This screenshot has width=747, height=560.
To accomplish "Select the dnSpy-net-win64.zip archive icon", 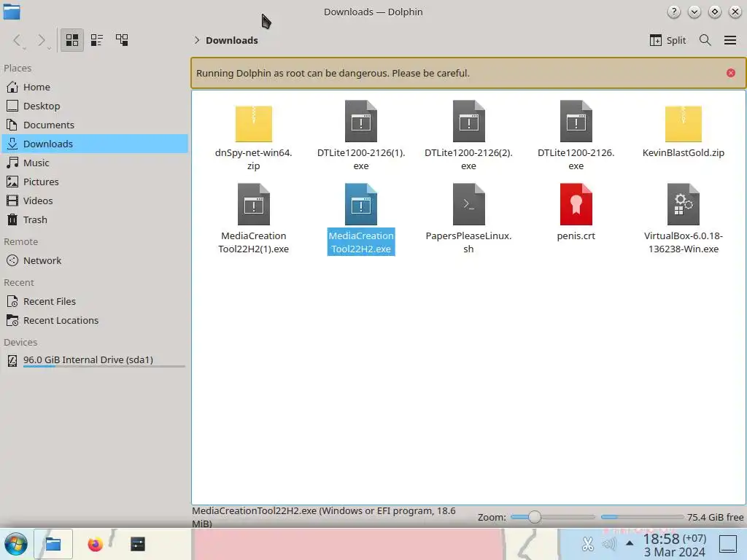I will pyautogui.click(x=253, y=122).
